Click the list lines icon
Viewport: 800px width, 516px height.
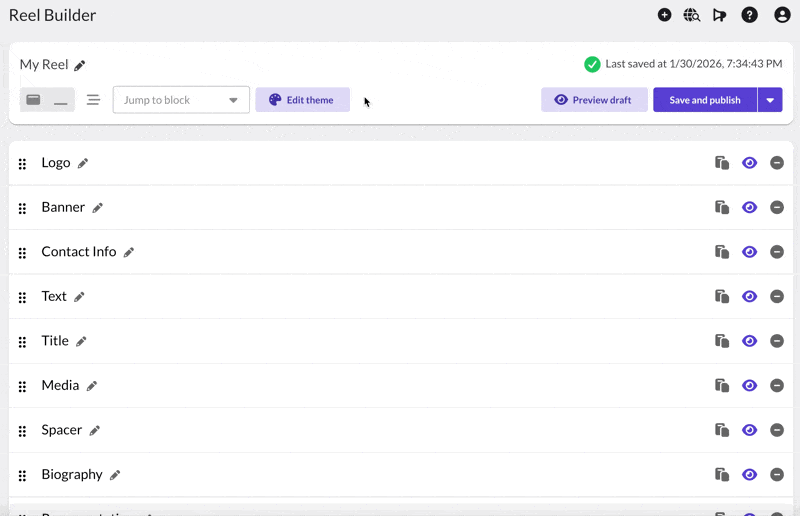93,100
